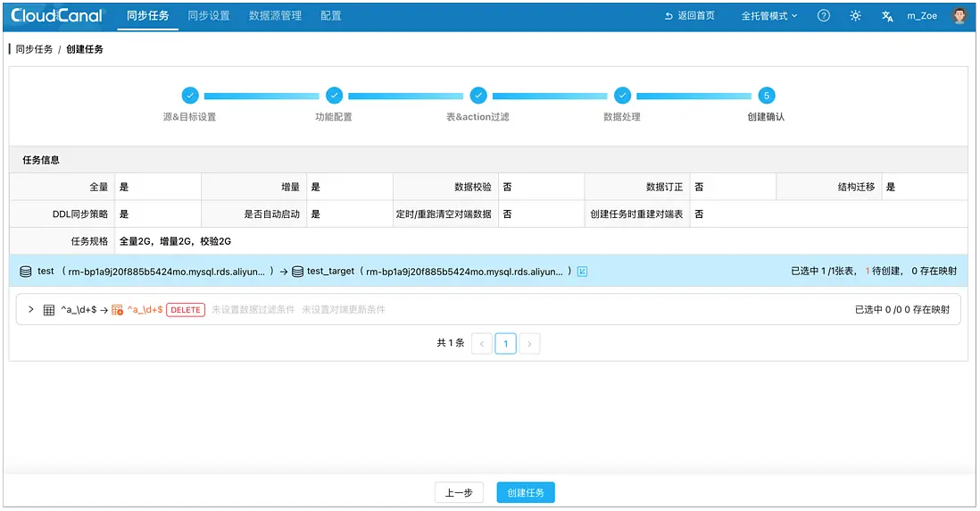Screen dimensions: 980x511
Task: Click the user avatar picture
Action: pyautogui.click(x=959, y=16)
